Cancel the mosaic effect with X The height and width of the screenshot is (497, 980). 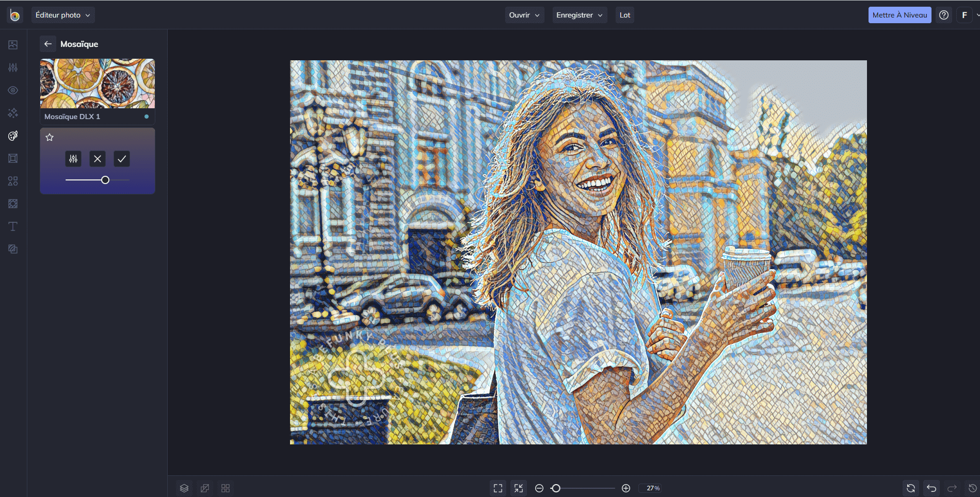coord(98,159)
